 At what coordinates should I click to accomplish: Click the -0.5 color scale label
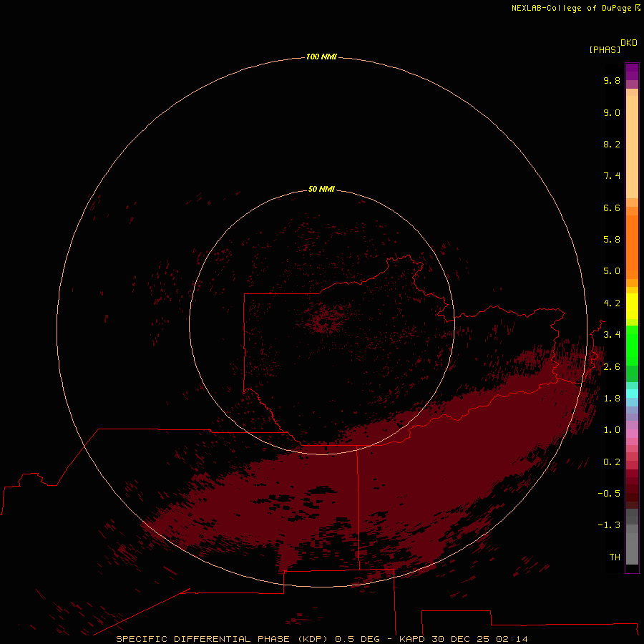tap(609, 493)
